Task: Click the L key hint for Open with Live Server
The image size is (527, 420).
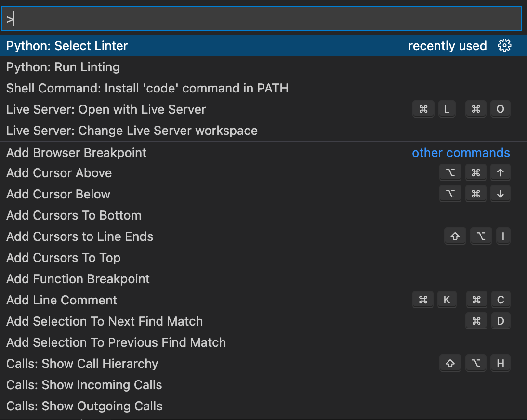Action: (x=447, y=109)
